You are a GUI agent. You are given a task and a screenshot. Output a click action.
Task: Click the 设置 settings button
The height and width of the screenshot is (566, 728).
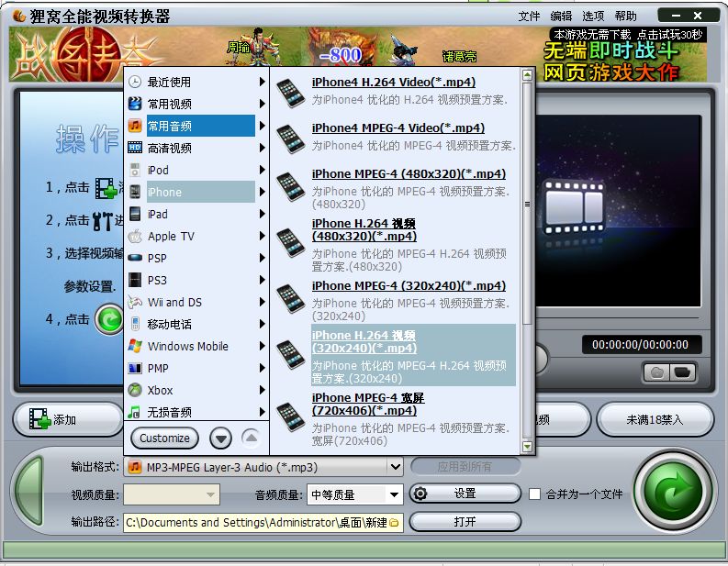(x=465, y=494)
